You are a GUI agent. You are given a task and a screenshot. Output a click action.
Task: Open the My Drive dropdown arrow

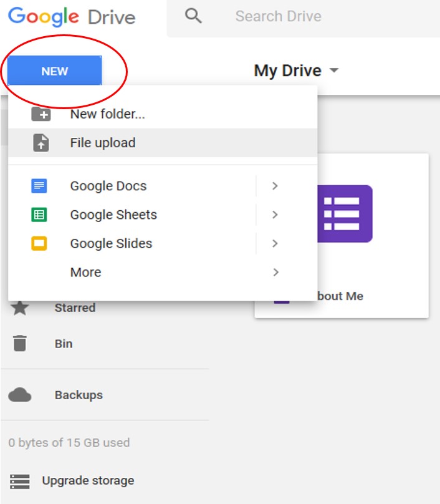334,70
